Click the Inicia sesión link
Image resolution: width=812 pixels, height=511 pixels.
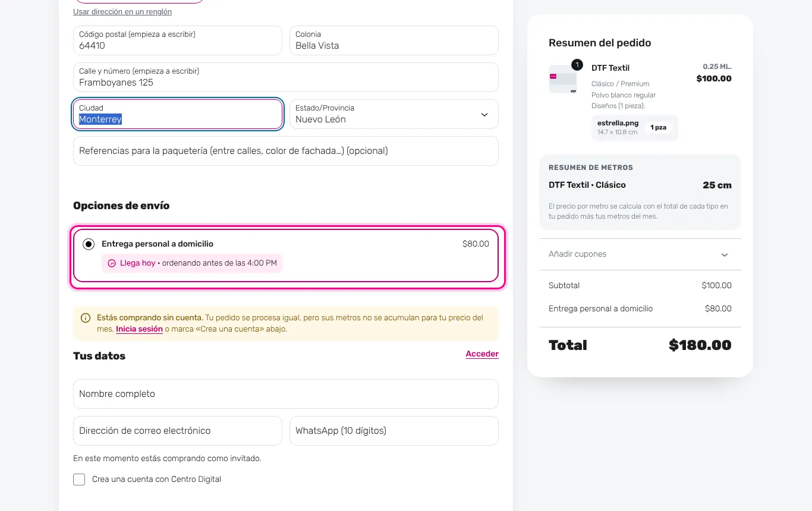pyautogui.click(x=139, y=329)
